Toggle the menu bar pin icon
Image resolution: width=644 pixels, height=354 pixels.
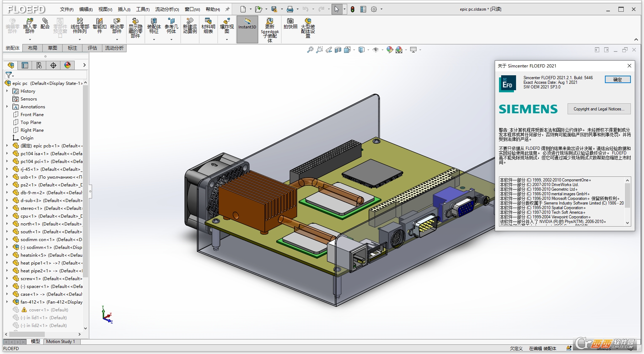[x=227, y=9]
